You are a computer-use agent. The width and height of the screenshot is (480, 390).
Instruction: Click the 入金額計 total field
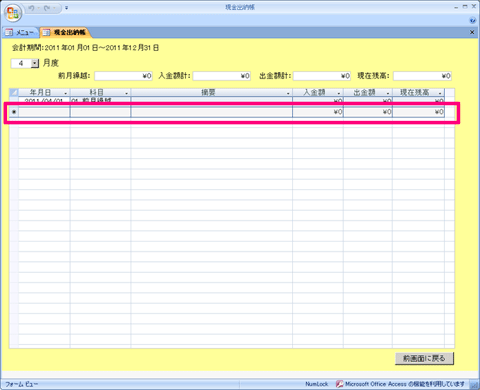pos(222,76)
